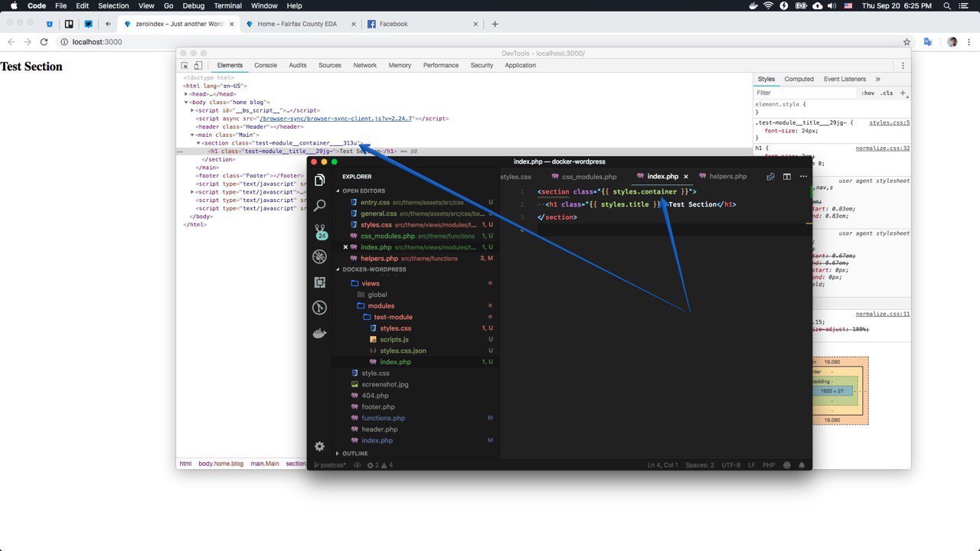Click the Styles Filter input field

point(804,93)
